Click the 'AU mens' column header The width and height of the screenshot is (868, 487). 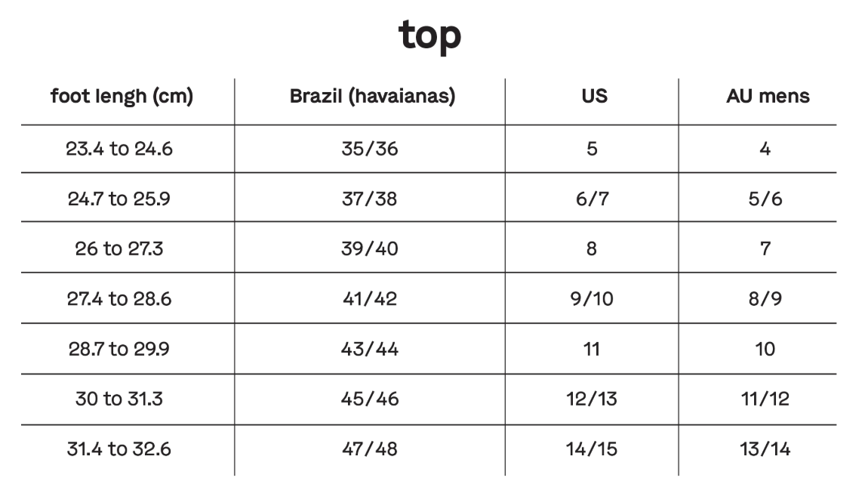coord(768,97)
